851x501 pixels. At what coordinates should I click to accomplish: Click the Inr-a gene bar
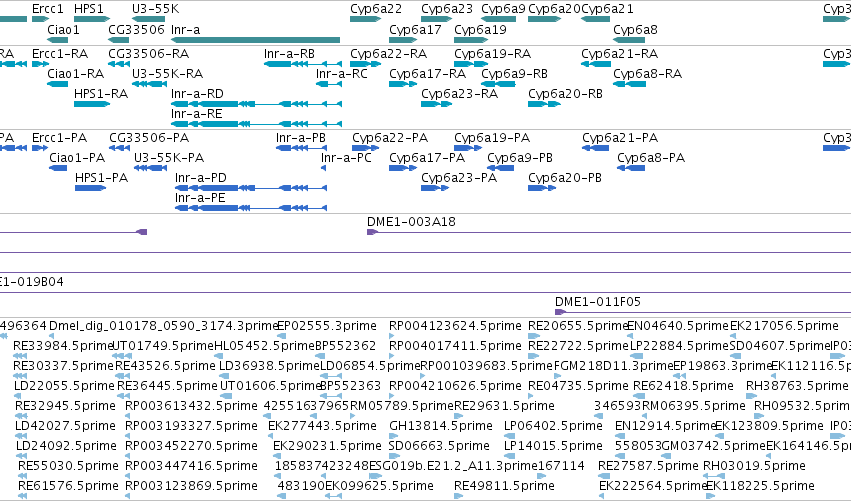click(255, 40)
